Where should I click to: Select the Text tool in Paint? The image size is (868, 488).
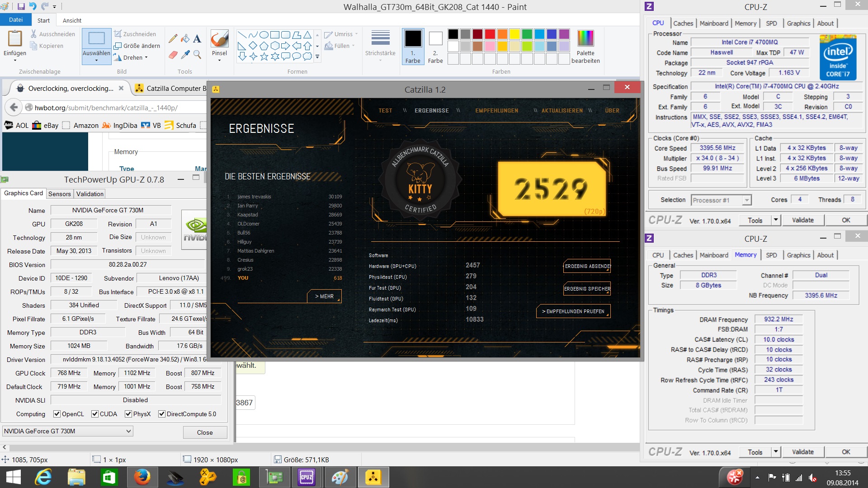coord(197,39)
